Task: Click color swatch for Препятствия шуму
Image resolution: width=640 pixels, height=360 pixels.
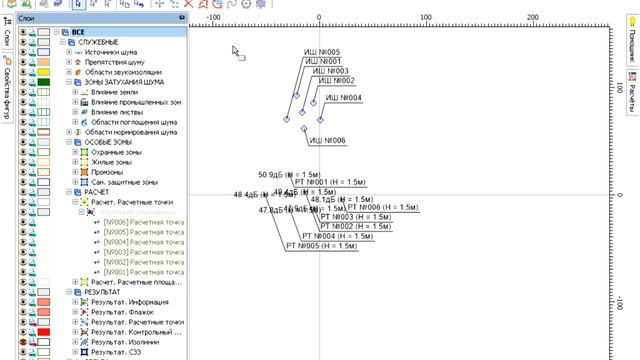Action: 44,62
